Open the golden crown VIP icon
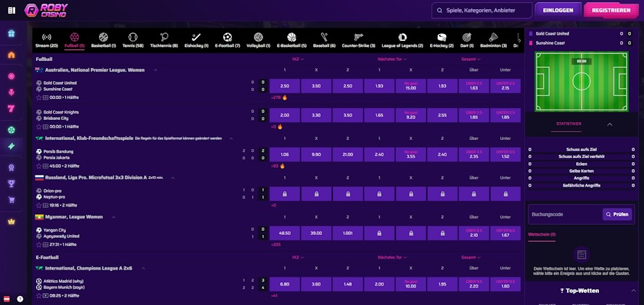The height and width of the screenshot is (305, 644). [12, 222]
